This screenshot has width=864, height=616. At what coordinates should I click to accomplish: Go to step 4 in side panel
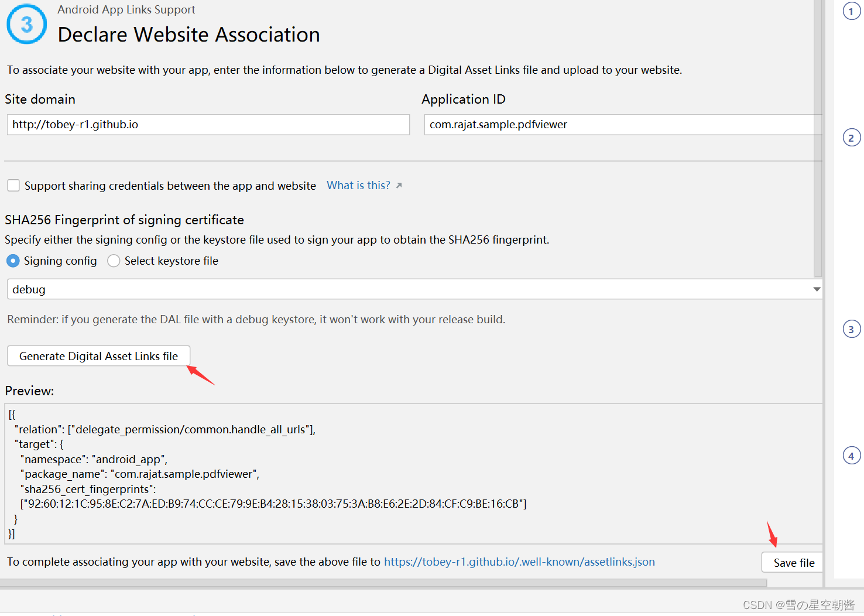851,456
